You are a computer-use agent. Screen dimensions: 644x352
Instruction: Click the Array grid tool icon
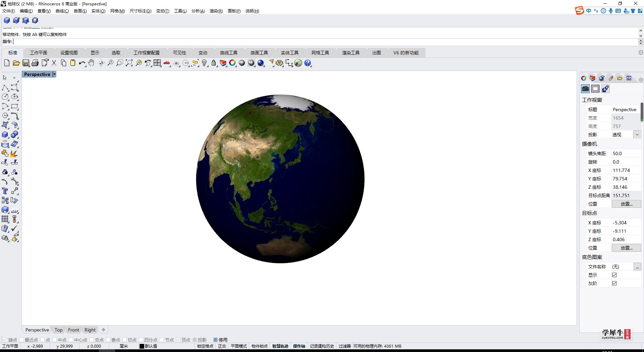[x=5, y=219]
